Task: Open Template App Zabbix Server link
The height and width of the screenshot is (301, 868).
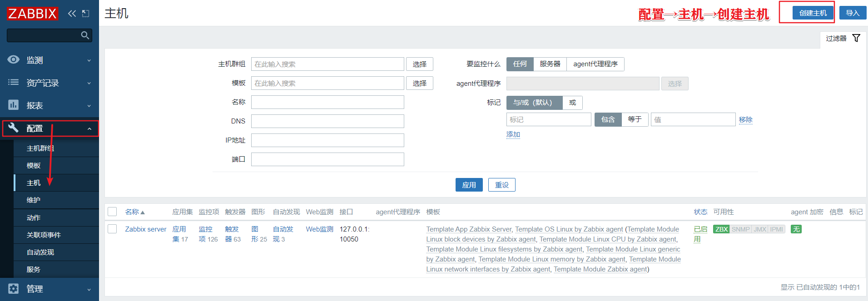Action: (x=469, y=229)
